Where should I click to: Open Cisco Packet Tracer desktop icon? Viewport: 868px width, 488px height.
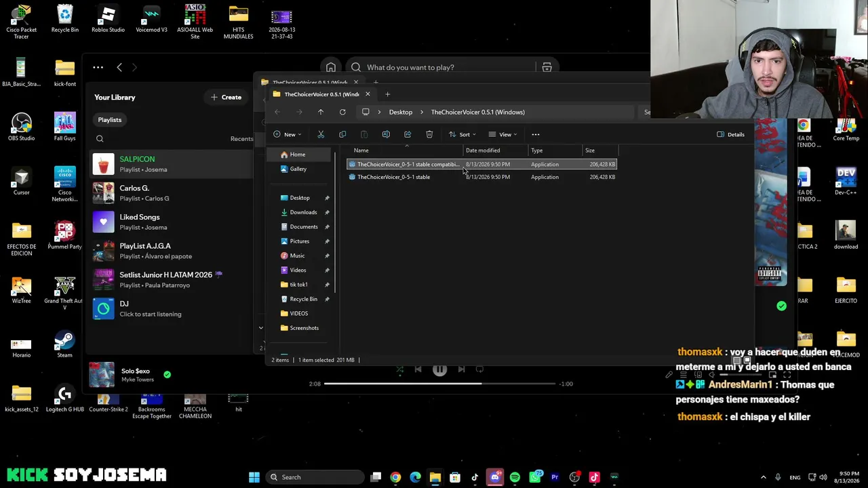tap(21, 22)
